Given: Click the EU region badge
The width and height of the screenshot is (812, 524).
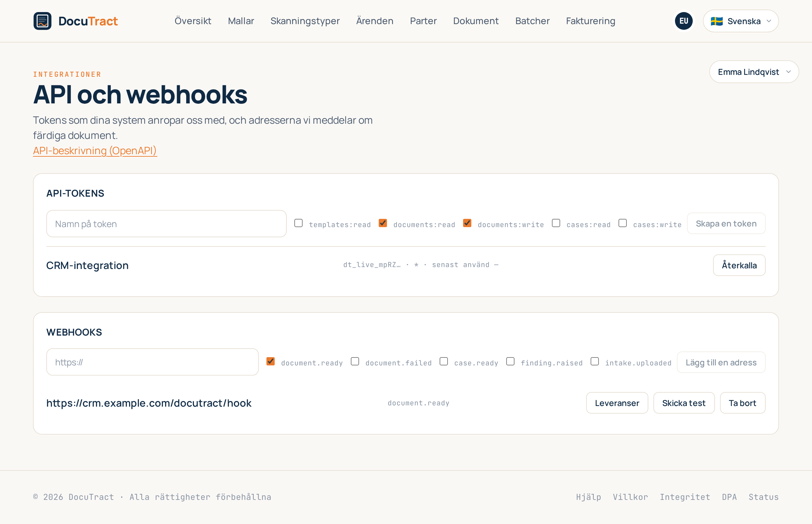Looking at the screenshot, I should pyautogui.click(x=684, y=21).
